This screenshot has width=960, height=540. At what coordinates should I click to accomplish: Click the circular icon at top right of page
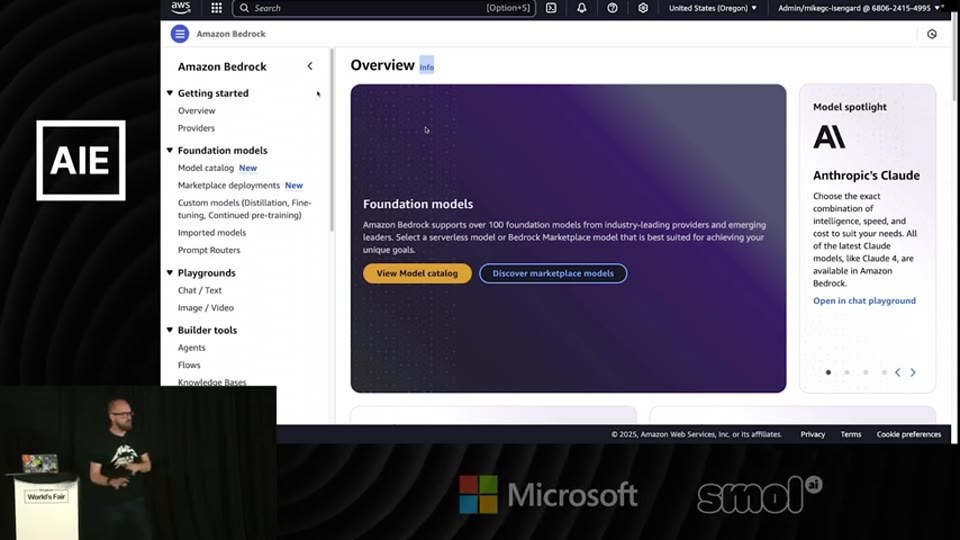click(932, 34)
